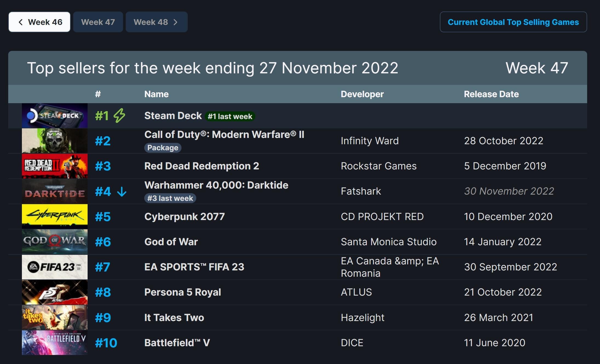Select the FIFA 23 cover thumbnail
The height and width of the screenshot is (364, 600).
55,267
